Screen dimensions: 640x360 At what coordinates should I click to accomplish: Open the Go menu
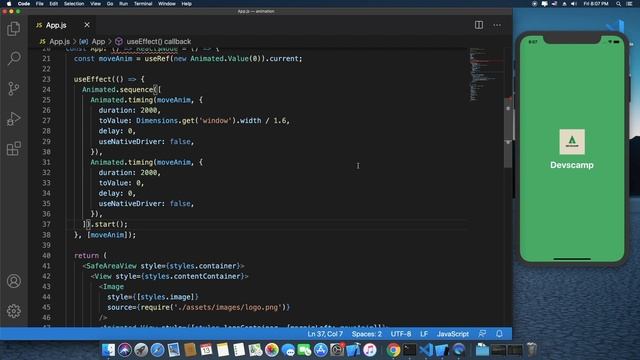click(x=110, y=4)
